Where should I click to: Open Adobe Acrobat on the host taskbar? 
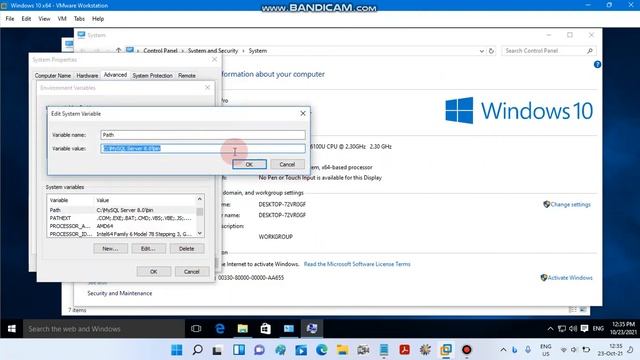click(404, 350)
